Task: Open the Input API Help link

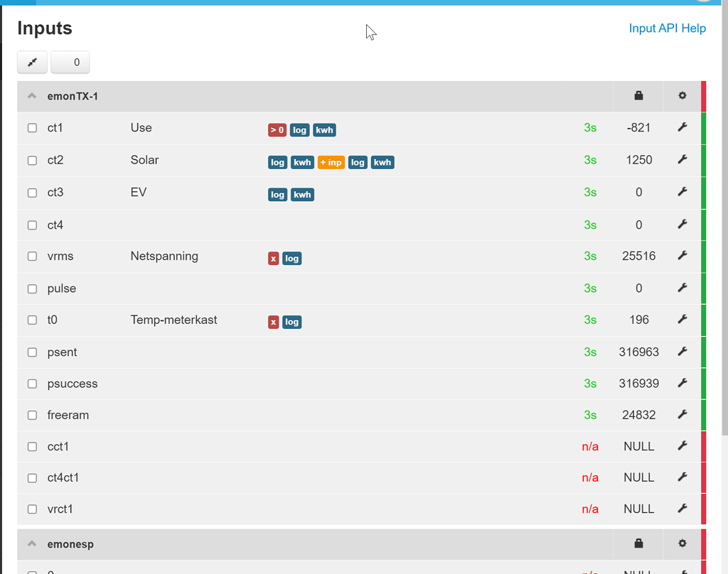Action: pos(667,28)
